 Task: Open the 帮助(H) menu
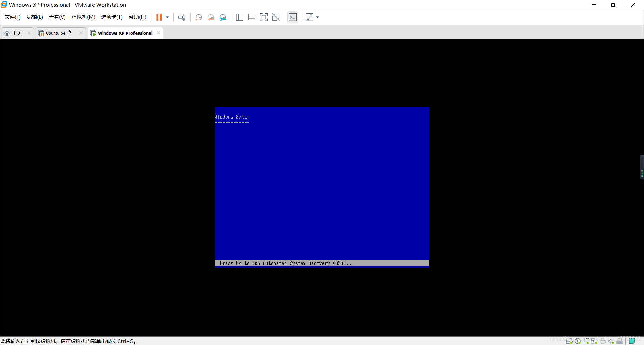coord(137,17)
